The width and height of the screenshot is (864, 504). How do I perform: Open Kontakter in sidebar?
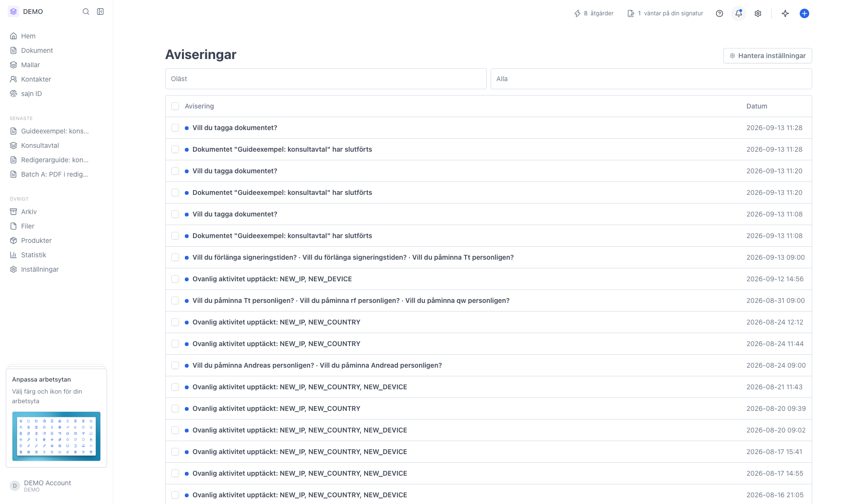click(x=56, y=79)
